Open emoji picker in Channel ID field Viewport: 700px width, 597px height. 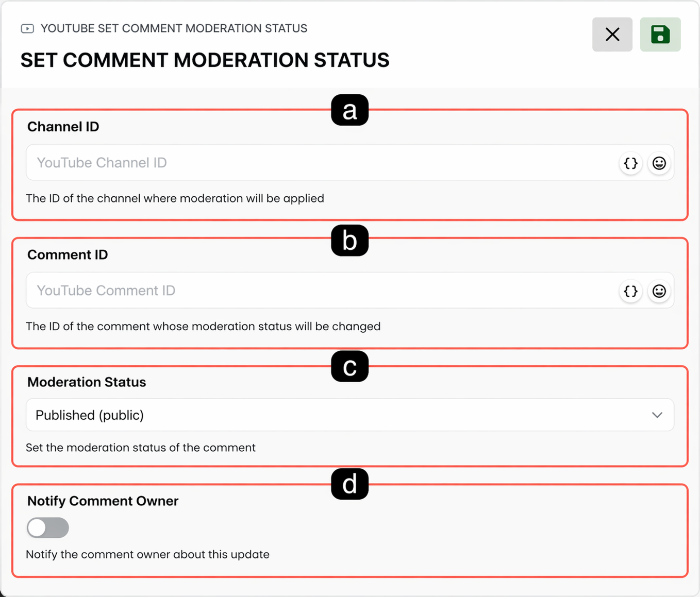[659, 163]
